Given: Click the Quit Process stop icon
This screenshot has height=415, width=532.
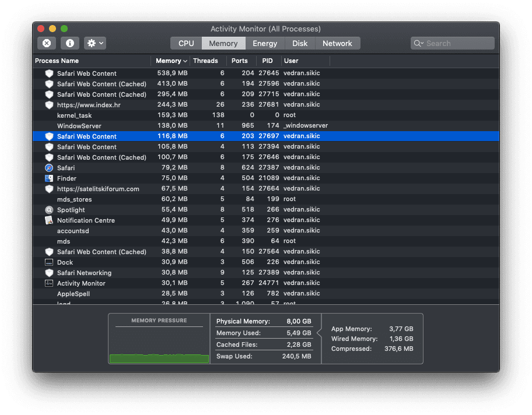Looking at the screenshot, I should tap(47, 43).
